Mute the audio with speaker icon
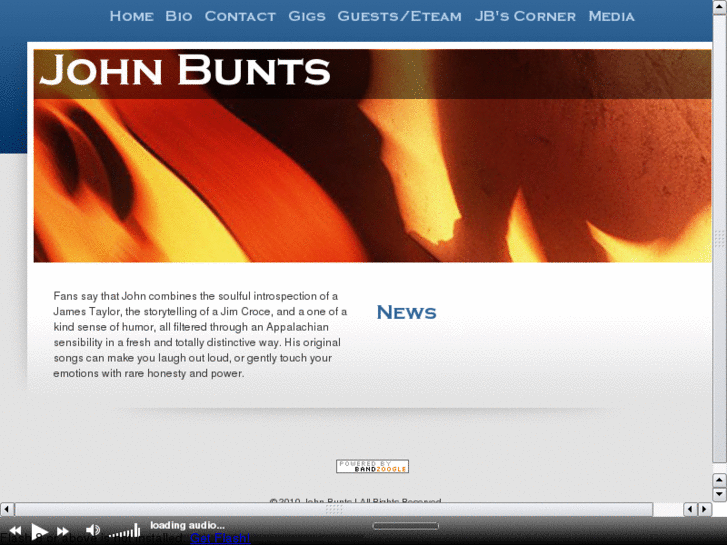This screenshot has width=727, height=545. pyautogui.click(x=93, y=530)
